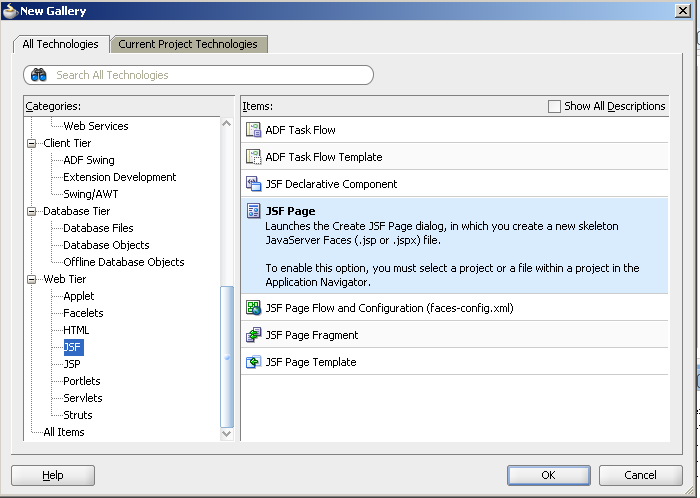700x498 pixels.
Task: Click the Cancel button
Action: 640,475
